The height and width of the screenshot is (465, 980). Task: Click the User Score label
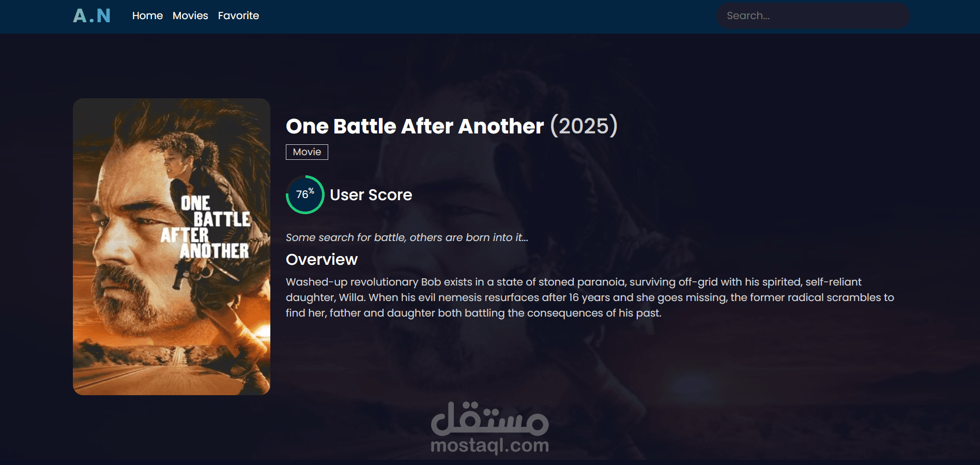tap(371, 195)
